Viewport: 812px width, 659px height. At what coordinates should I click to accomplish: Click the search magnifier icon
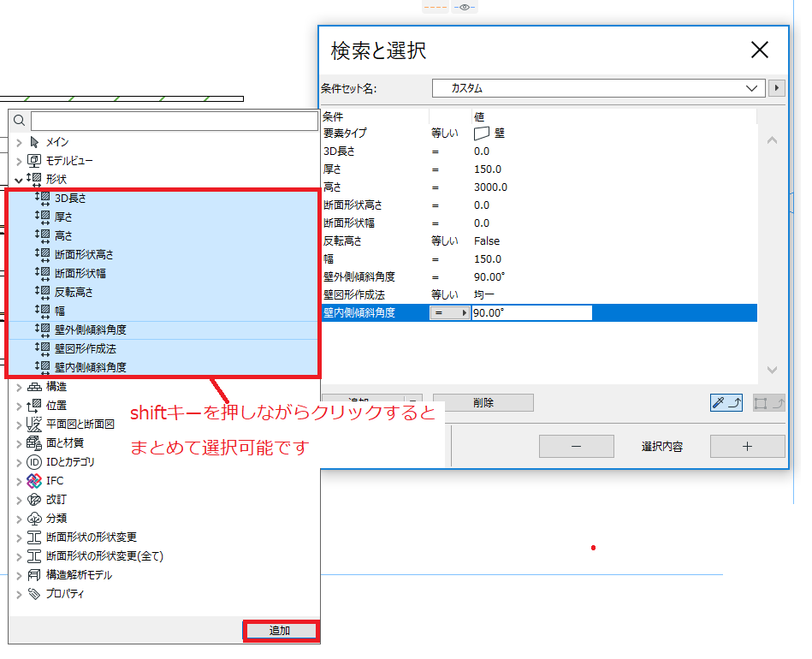(x=19, y=121)
